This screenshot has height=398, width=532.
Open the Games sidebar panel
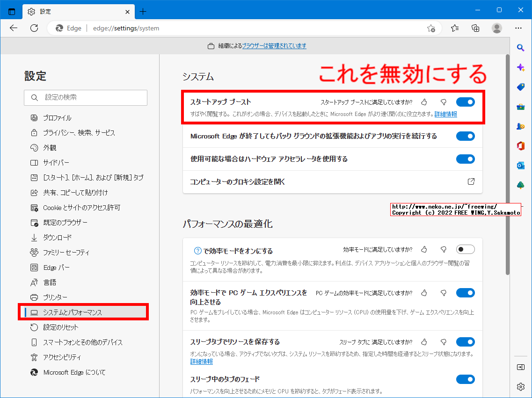pyautogui.click(x=520, y=126)
